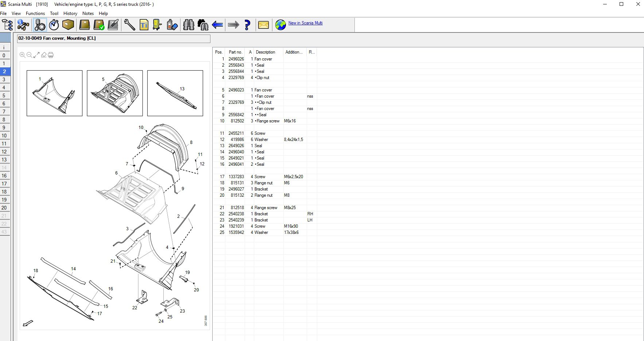Image resolution: width=644 pixels, height=341 pixels.
Task: Follow the New in Scania Multi link
Action: pyautogui.click(x=305, y=23)
